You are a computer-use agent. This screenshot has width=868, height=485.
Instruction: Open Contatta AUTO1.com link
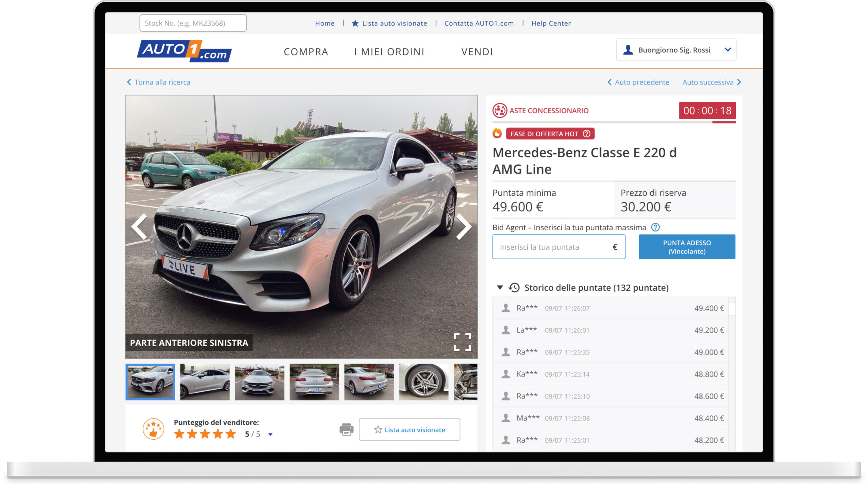click(x=479, y=23)
